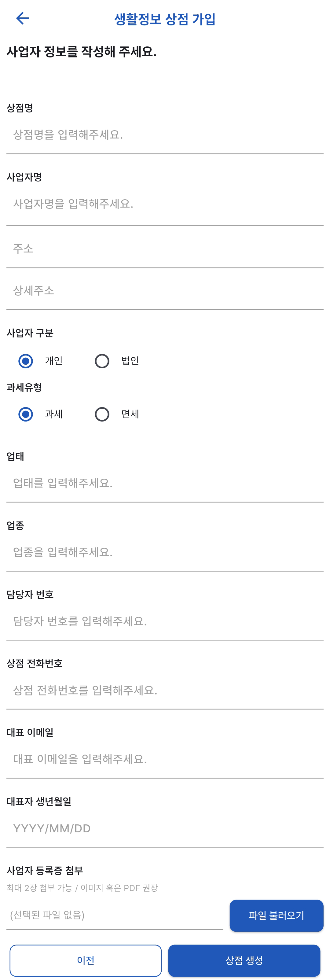Click the 상점명 input field
Image resolution: width=330 pixels, height=980 pixels.
pos(165,135)
